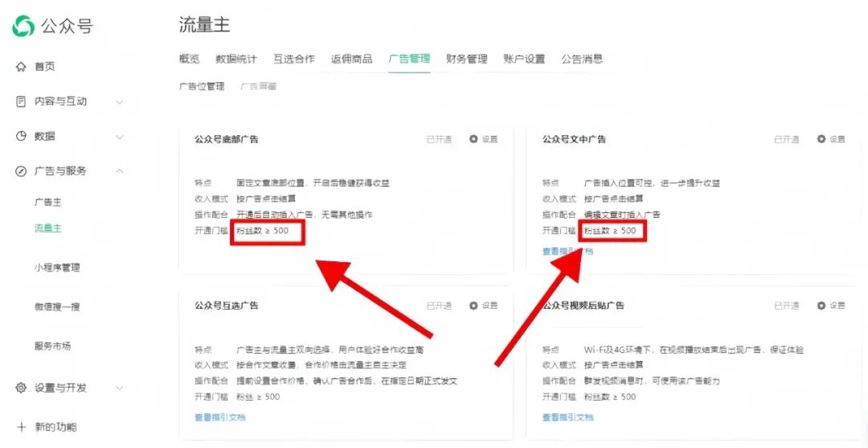
Task: Go to 首页 in the sidebar
Action: click(45, 67)
